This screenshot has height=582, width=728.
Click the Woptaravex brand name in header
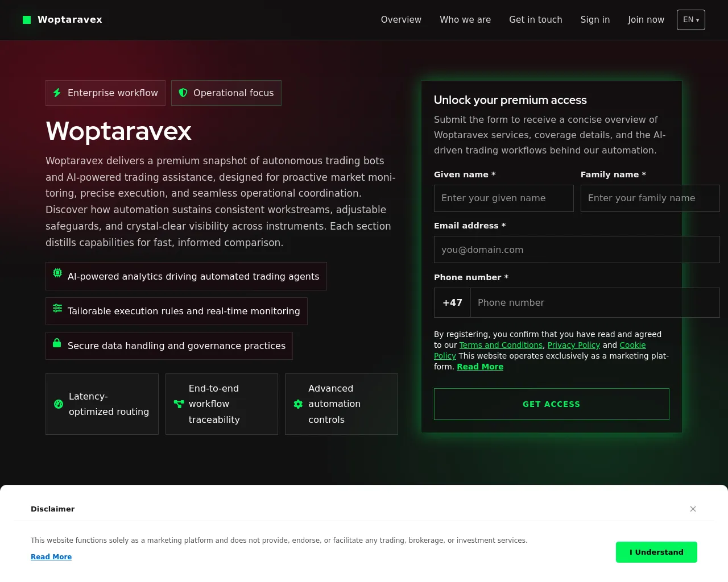tap(70, 20)
